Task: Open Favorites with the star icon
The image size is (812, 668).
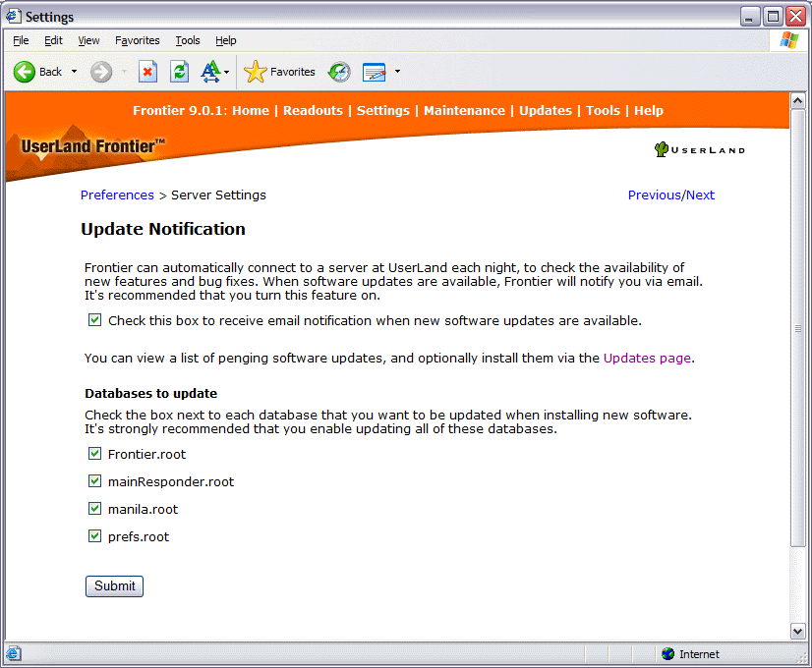Action: point(255,72)
